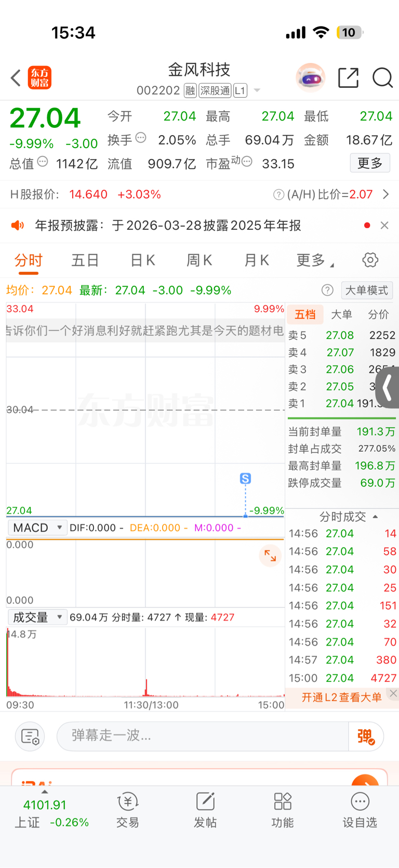Expand the index switcher above 上证
This screenshot has height=868, width=399.
pyautogui.click(x=45, y=792)
